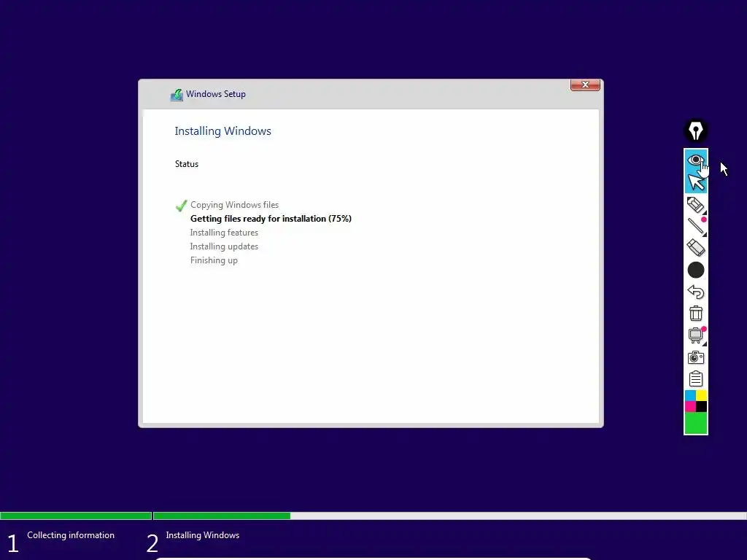This screenshot has height=560, width=747.
Task: Select the green color swatch
Action: 695,423
